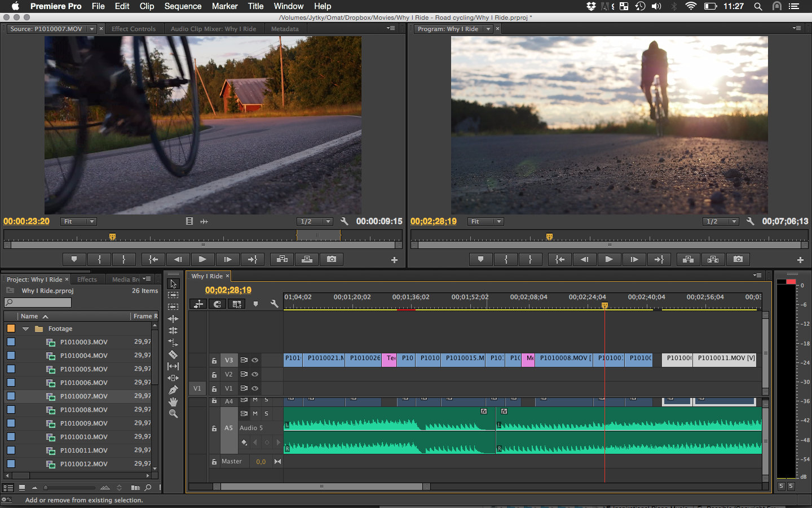The height and width of the screenshot is (508, 812).
Task: Open Program monitor 1/2 resolution dropdown
Action: [721, 221]
